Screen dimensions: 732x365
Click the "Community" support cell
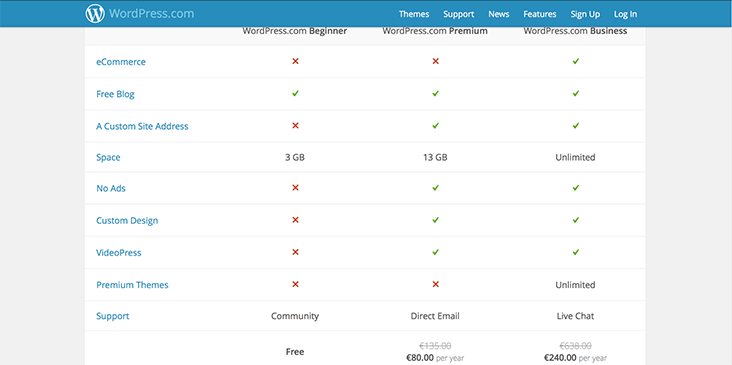click(295, 316)
